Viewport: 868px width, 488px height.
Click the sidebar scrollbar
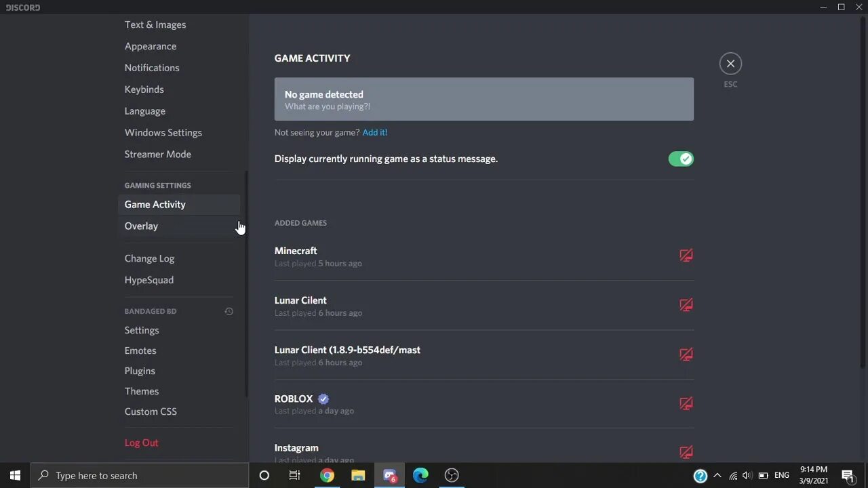coord(246,283)
